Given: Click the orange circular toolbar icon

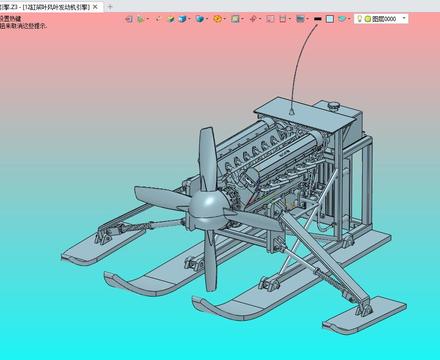Looking at the screenshot, I should click(217, 19).
